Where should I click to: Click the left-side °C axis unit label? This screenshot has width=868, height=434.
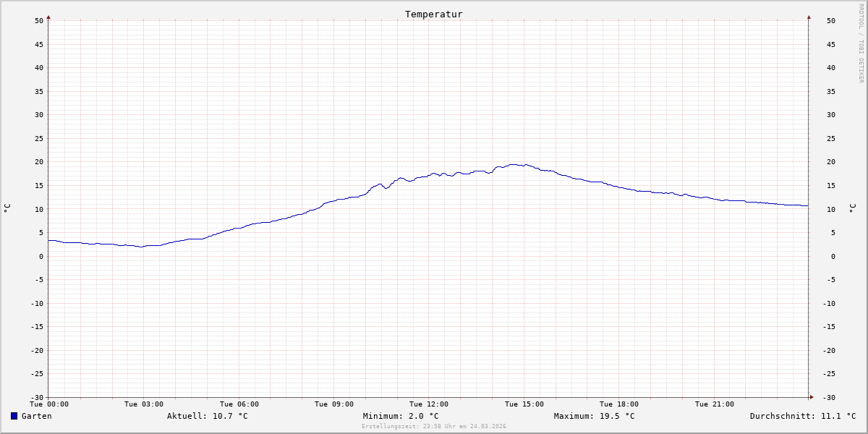pos(7,208)
